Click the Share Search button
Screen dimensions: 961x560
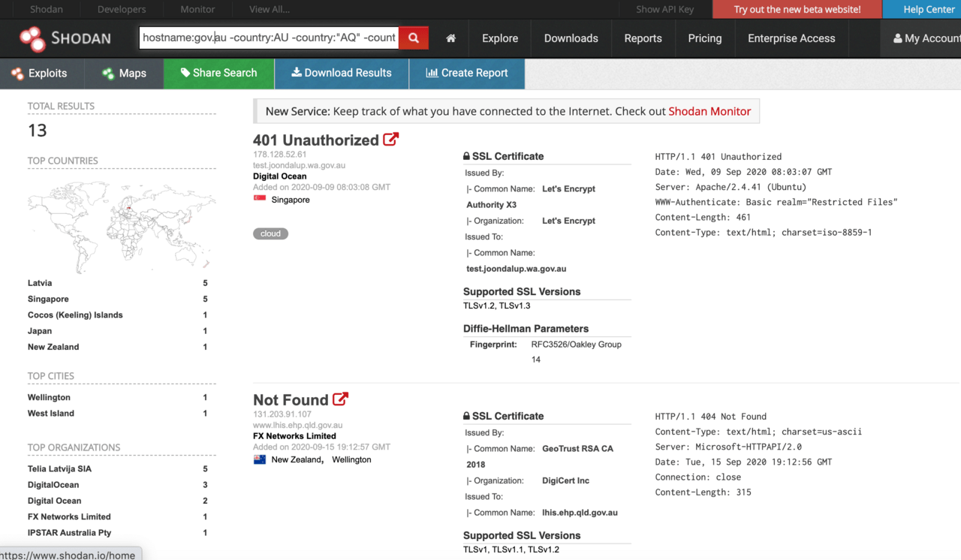[219, 73]
